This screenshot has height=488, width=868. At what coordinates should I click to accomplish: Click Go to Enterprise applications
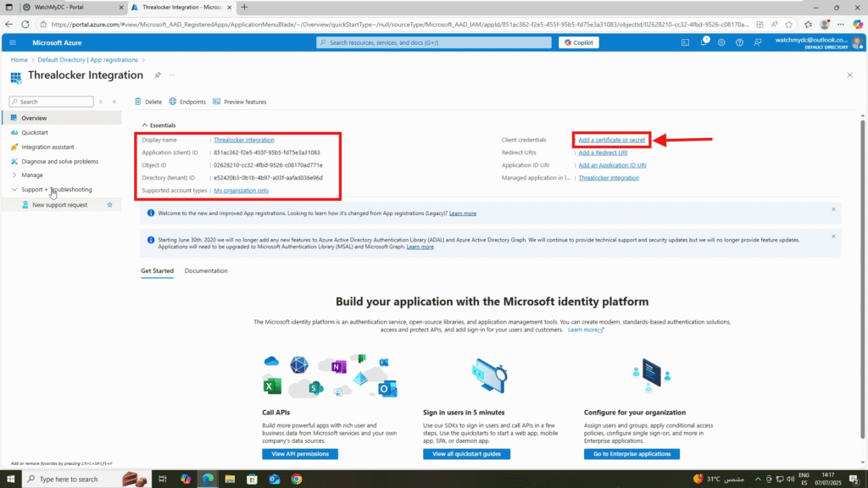point(632,454)
